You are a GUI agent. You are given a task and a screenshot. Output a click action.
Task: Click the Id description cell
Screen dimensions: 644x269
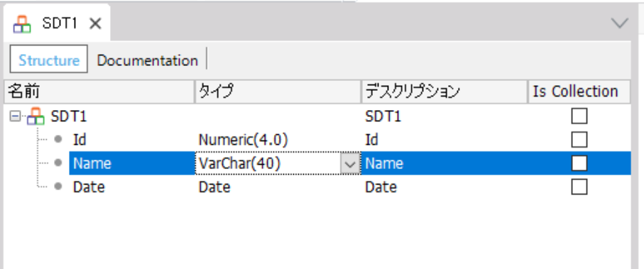click(371, 141)
